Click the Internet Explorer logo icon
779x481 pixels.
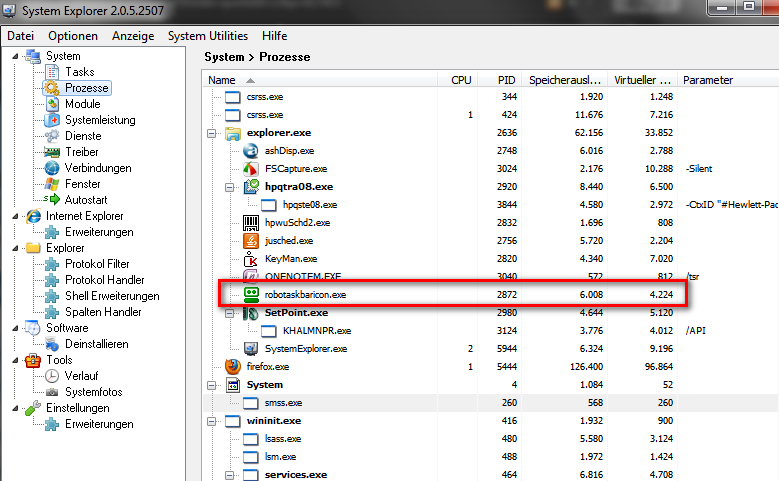(33, 216)
